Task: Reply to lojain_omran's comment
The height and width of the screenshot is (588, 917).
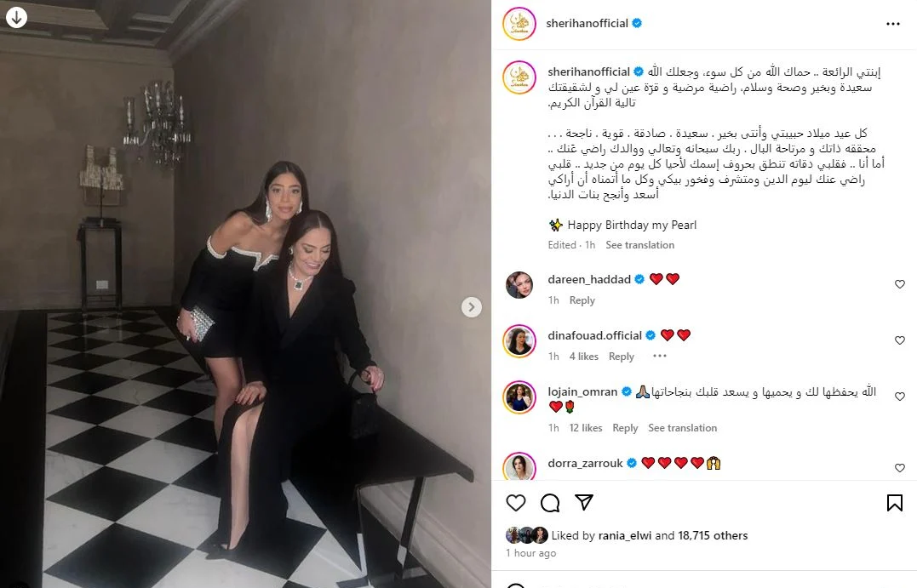Action: tap(625, 428)
